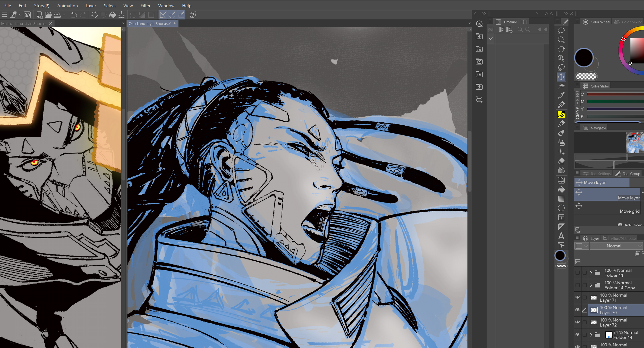Select the Eraser tool

(x=561, y=161)
